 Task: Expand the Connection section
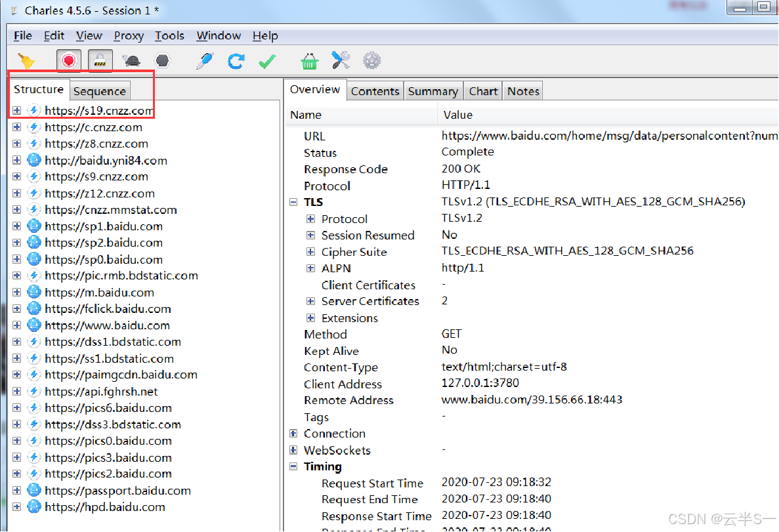(x=293, y=434)
